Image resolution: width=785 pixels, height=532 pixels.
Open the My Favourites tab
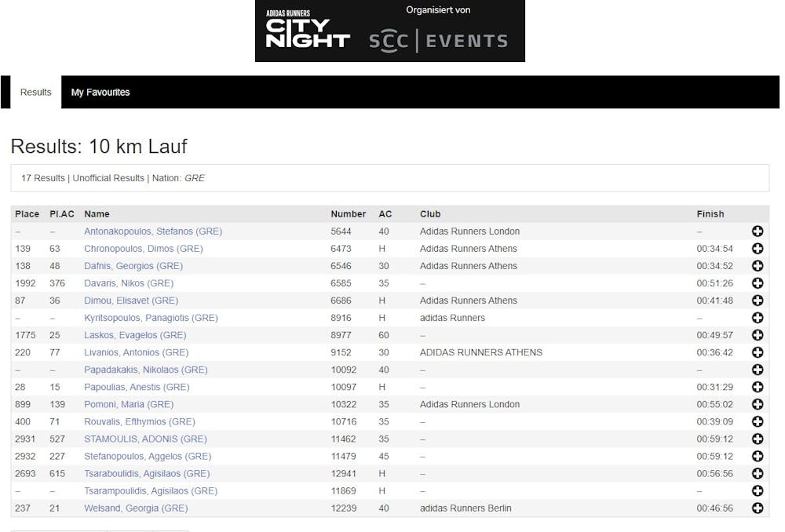pos(100,93)
